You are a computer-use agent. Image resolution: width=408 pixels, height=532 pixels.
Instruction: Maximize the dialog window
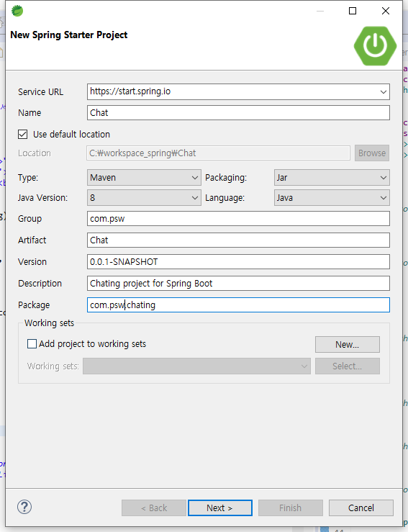(x=353, y=11)
